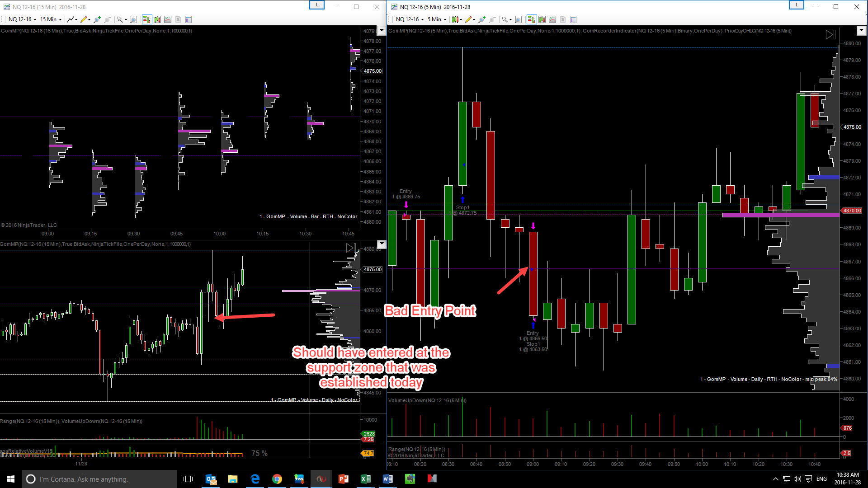Open the 15 Min interval dropdown
The width and height of the screenshot is (868, 488).
(51, 19)
